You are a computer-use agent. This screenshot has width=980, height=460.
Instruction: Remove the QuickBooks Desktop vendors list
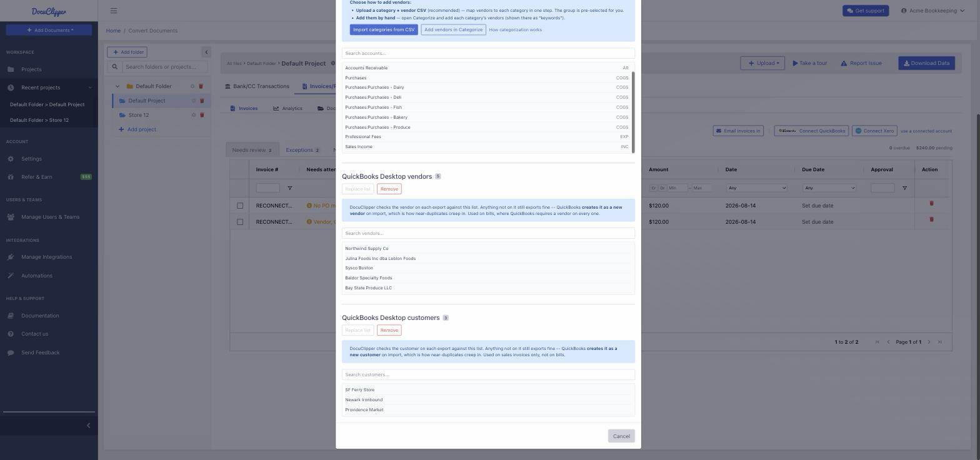pyautogui.click(x=389, y=189)
